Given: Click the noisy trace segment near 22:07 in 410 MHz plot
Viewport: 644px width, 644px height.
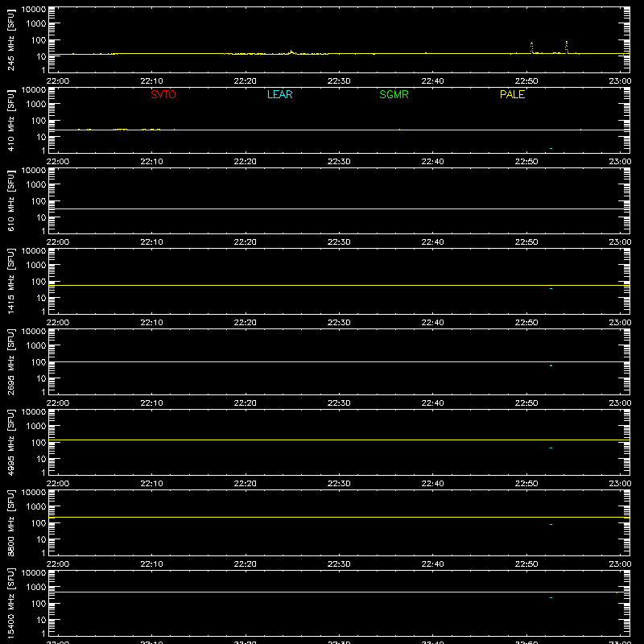Looking at the screenshot, I should tap(120, 130).
